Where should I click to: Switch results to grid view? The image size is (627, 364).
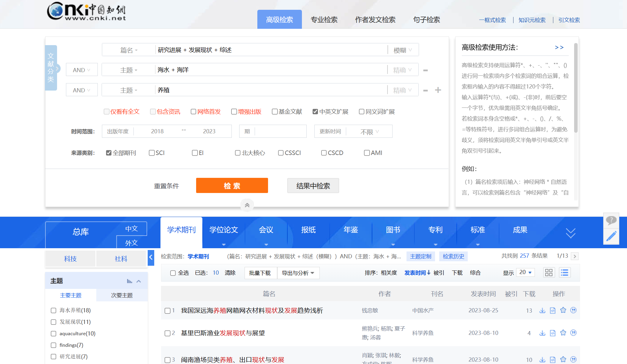549,273
